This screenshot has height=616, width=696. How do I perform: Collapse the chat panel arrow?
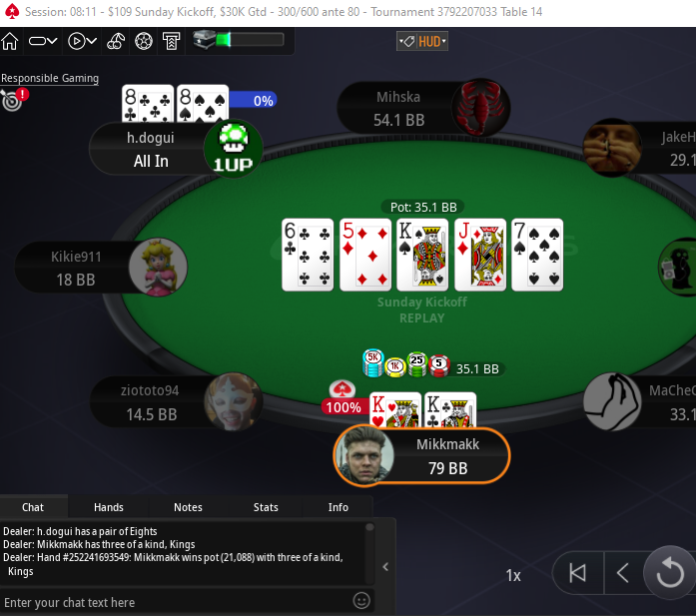385,567
